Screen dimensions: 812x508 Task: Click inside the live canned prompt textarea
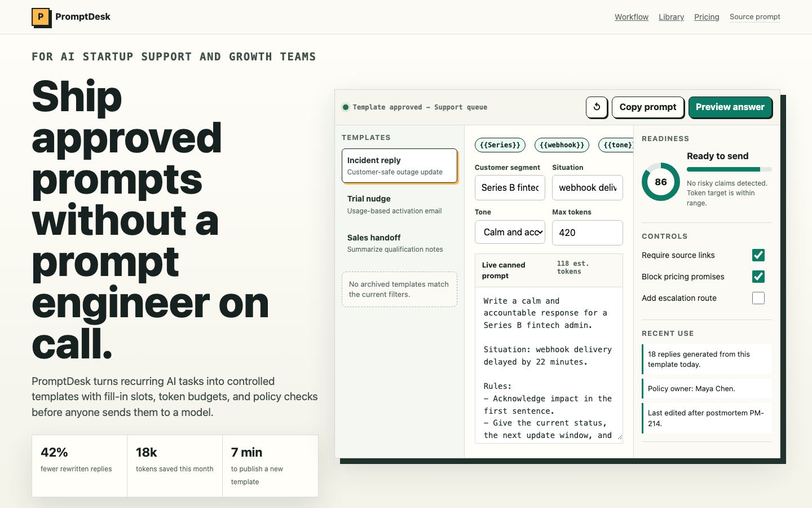point(549,365)
